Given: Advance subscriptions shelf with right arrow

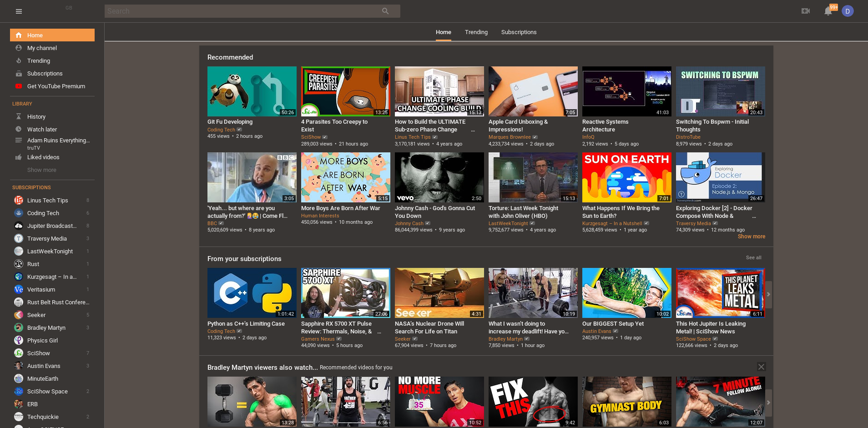Looking at the screenshot, I should coord(768,294).
